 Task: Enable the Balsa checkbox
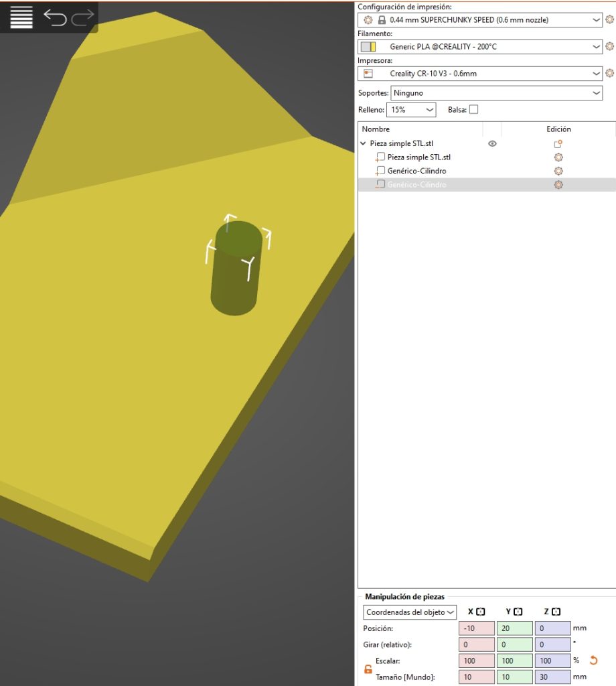(473, 109)
